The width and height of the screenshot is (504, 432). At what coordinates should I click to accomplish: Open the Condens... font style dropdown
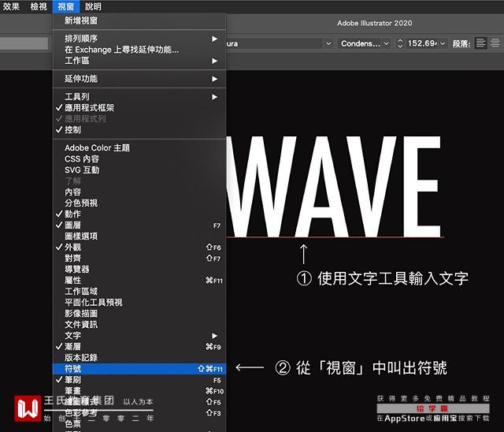click(365, 43)
